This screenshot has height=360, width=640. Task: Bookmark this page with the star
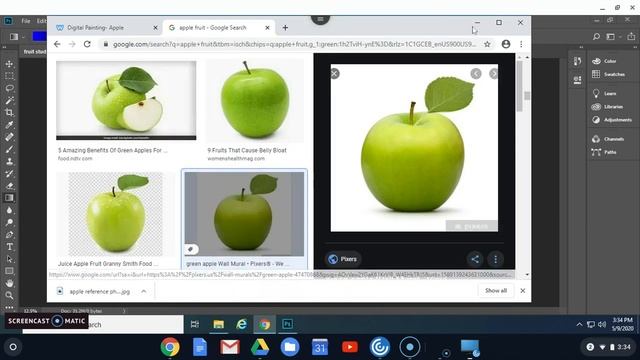click(x=487, y=44)
